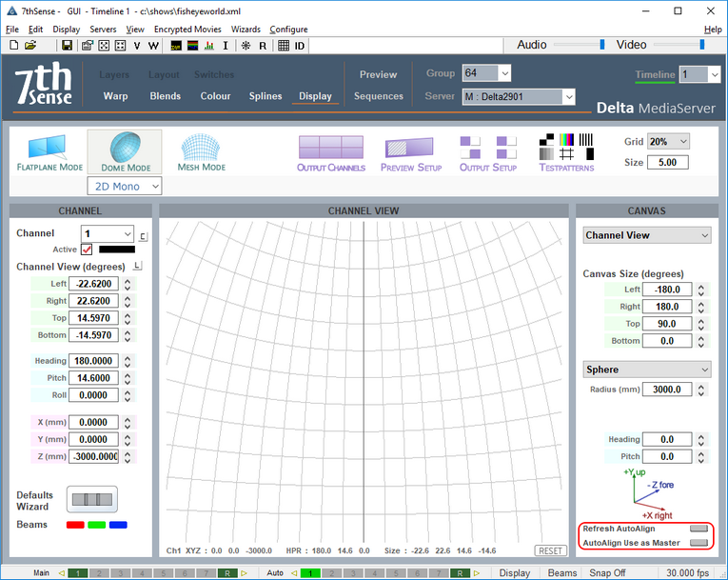728x580 pixels.
Task: Click the L icon beside Channel View degrees
Action: [137, 266]
